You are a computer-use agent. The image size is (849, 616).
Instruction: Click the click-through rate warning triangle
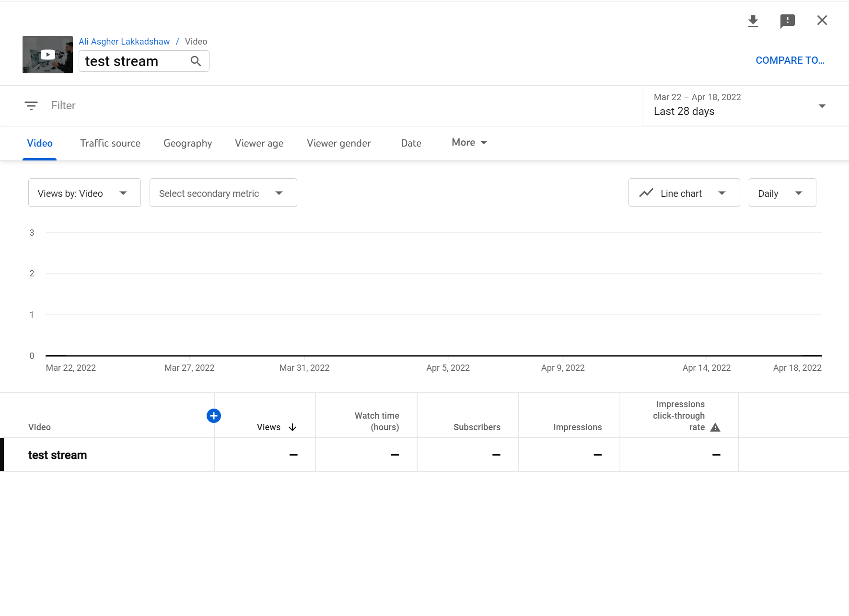[x=715, y=428]
